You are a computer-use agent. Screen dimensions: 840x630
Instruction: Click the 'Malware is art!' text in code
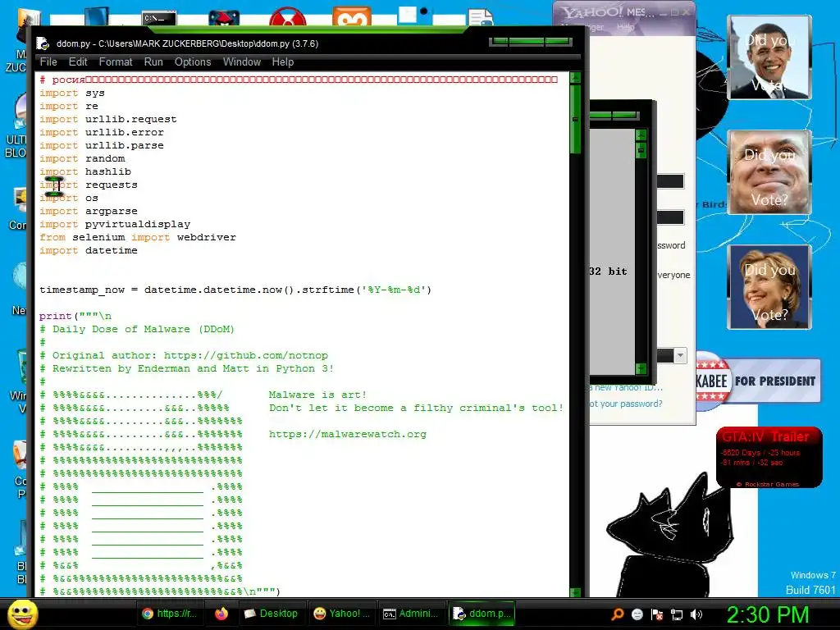(x=317, y=395)
